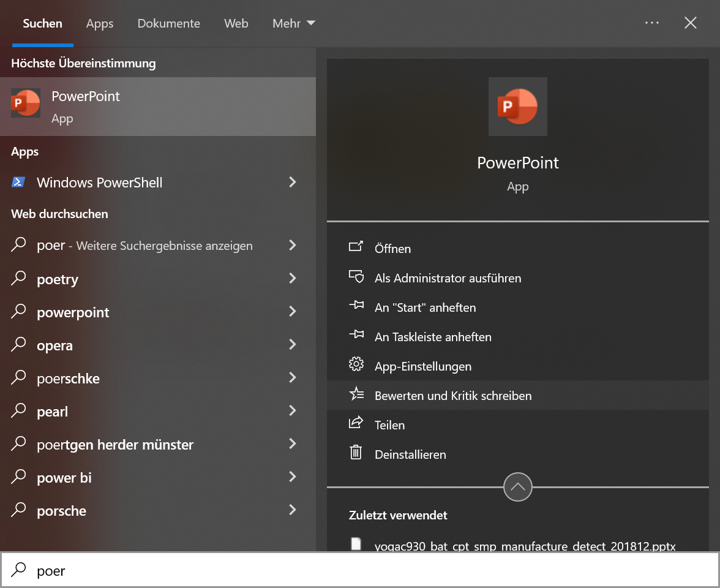Click the 'Weitere Suchergebnisse anzeigen' text
This screenshot has width=720, height=588.
(164, 246)
